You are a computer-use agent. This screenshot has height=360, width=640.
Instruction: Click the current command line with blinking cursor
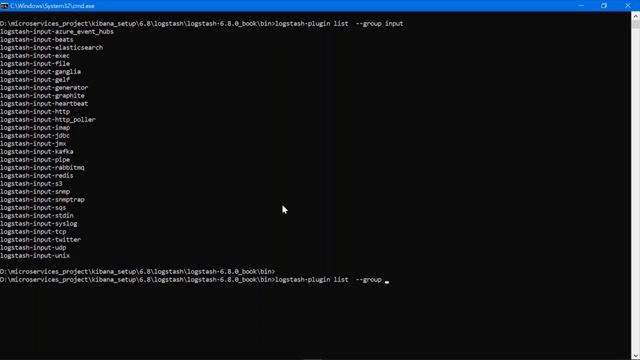point(194,280)
